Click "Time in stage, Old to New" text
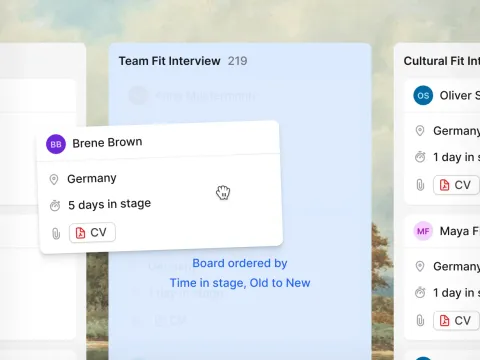The image size is (480, 360). pos(240,283)
